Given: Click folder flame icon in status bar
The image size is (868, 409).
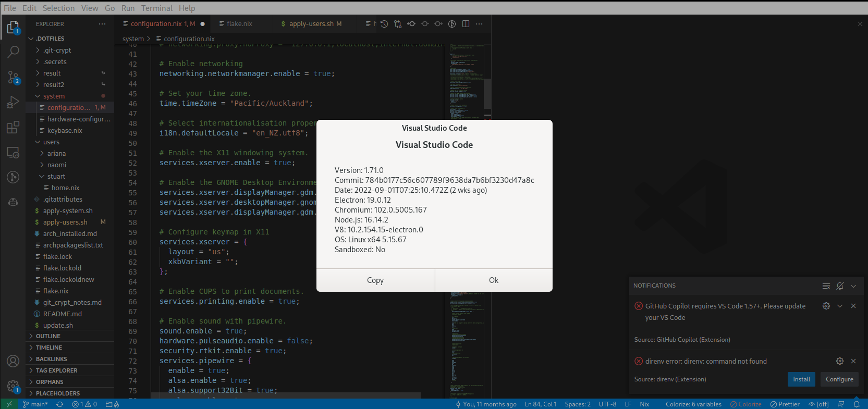Looking at the screenshot, I should [113, 404].
